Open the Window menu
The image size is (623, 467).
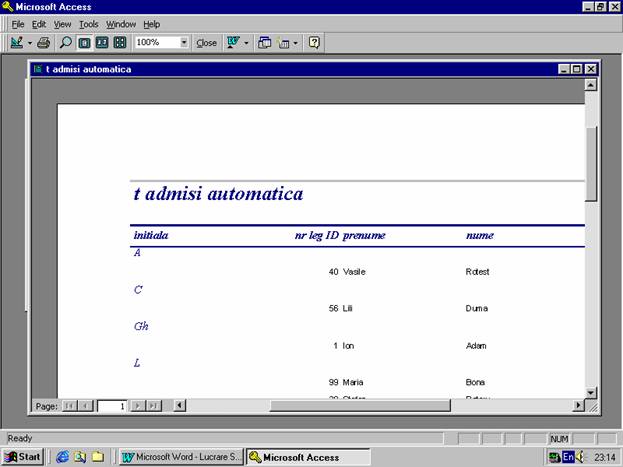pyautogui.click(x=121, y=24)
